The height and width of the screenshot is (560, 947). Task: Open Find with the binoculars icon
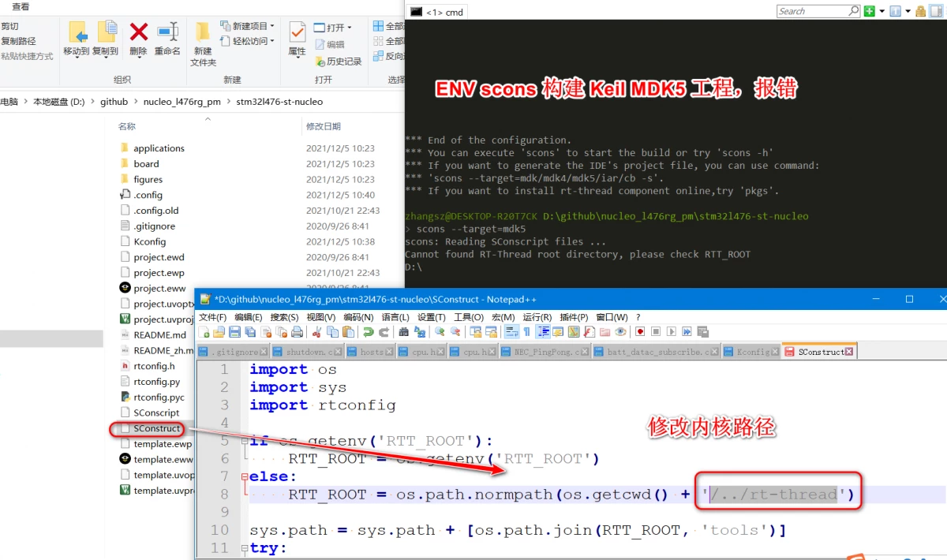(404, 332)
